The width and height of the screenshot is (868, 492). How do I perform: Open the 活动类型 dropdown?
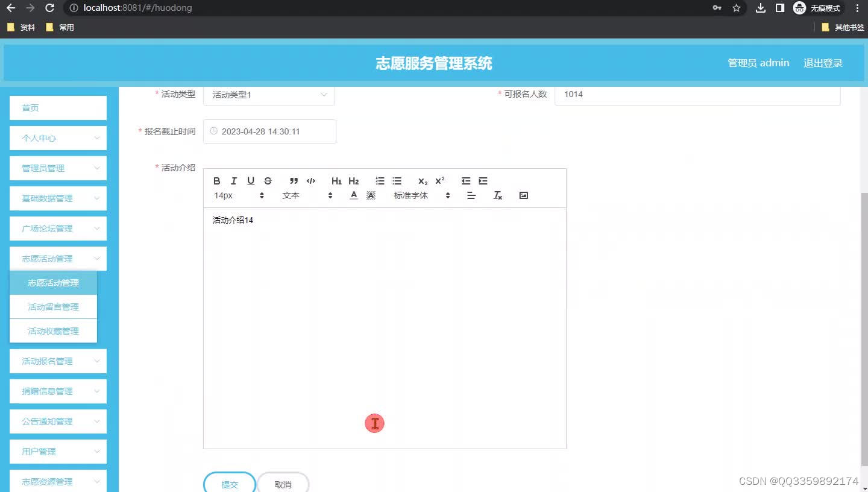[x=269, y=95]
